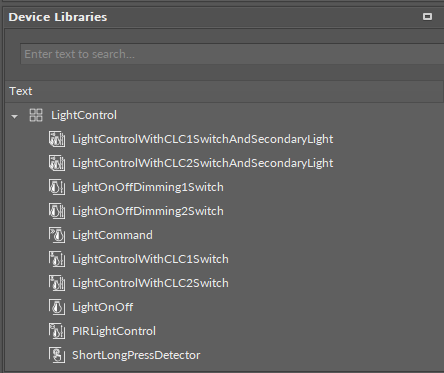Click the LightOnOffDimming1Switch component icon
Viewport: 444px width, 373px height.
(x=57, y=187)
